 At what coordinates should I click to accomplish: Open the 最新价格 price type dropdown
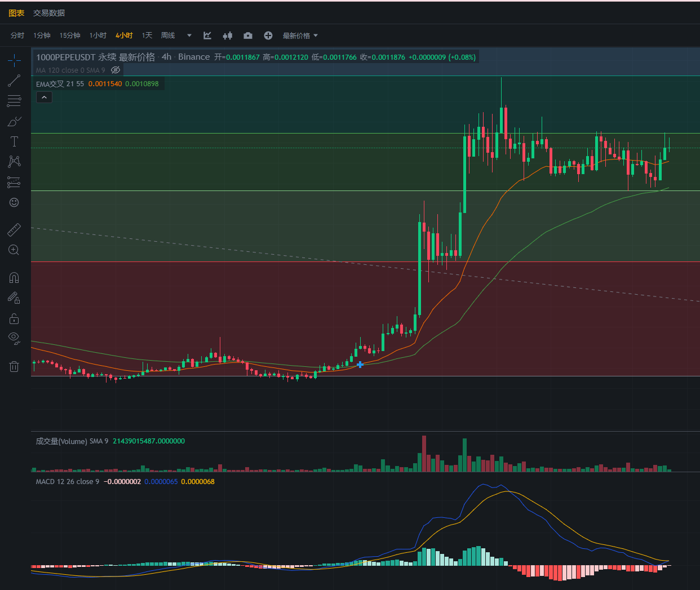(300, 36)
